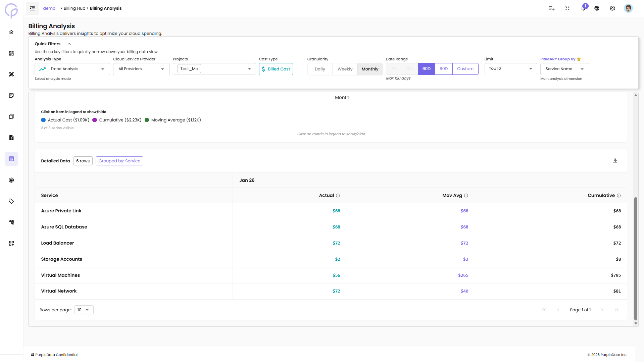
Task: Switch granularity to Weekly
Action: 345,69
